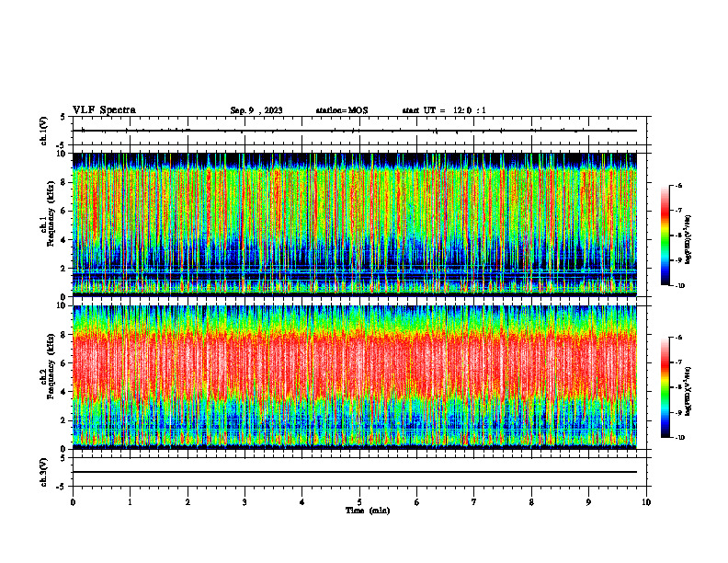Image resolution: width=728 pixels, height=563 pixels.
Task: Click the "8" tick label on time axis
Action: (531, 502)
